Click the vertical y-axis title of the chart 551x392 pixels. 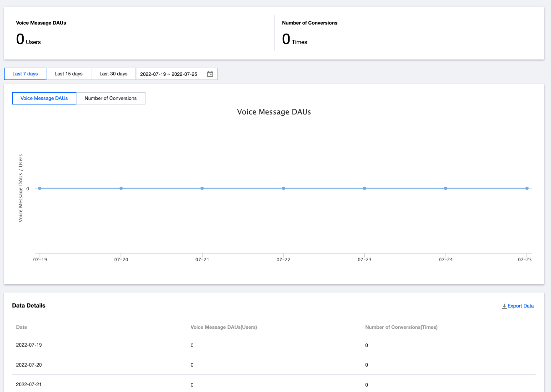pyautogui.click(x=20, y=188)
